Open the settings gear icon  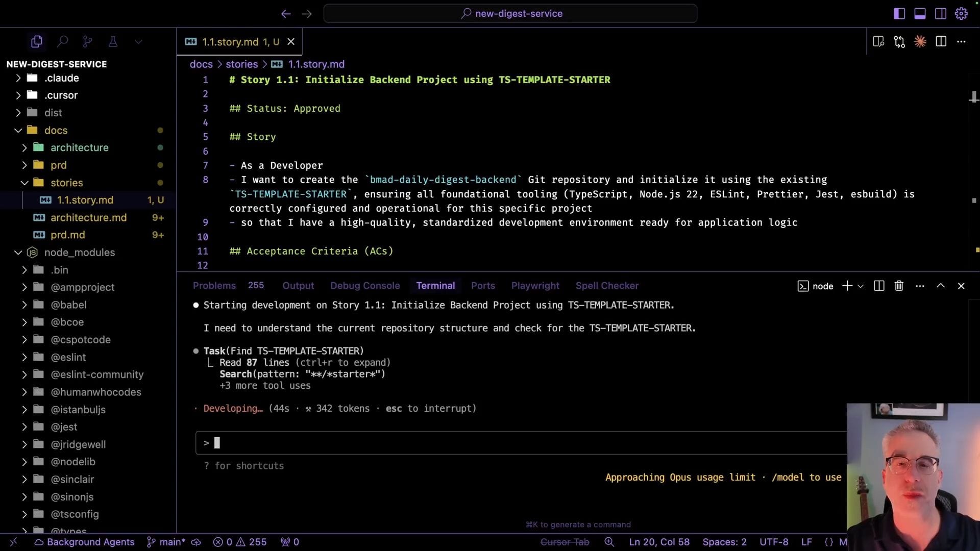(961, 14)
